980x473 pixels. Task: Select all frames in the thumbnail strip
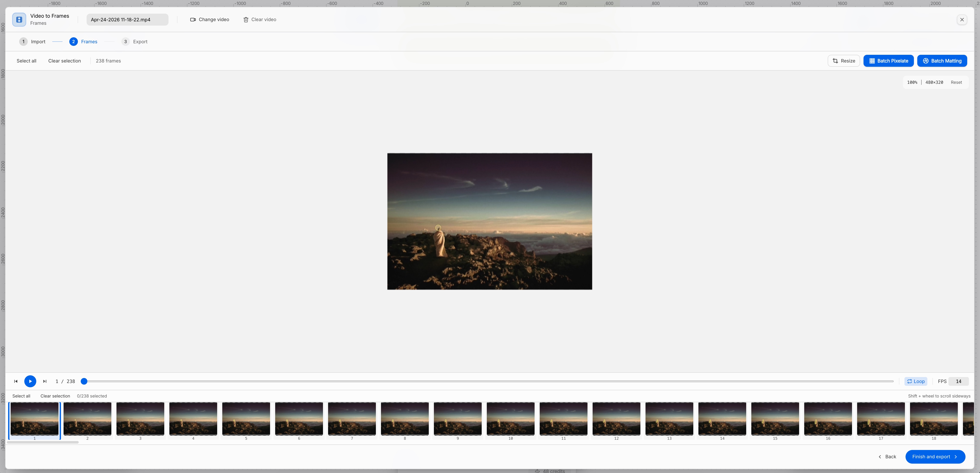21,396
